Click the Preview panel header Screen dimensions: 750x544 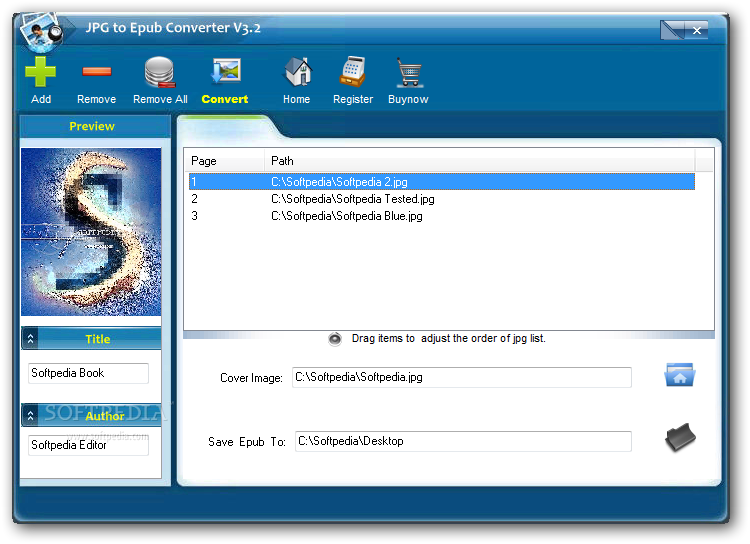click(x=95, y=126)
